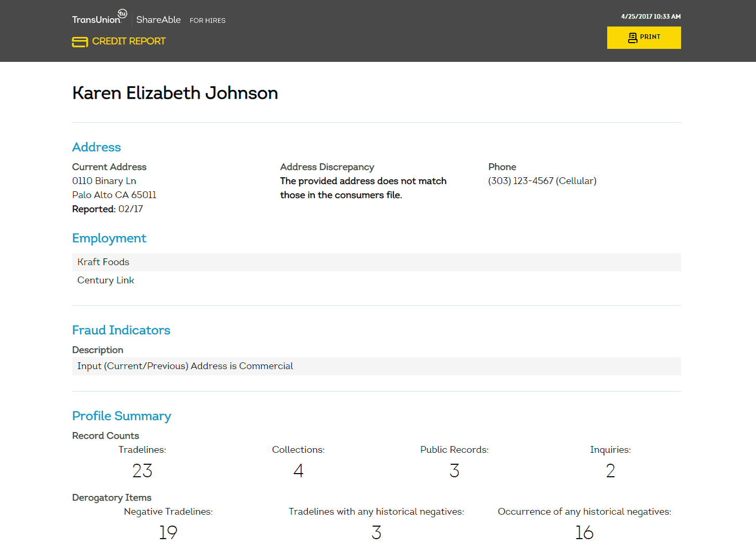Open the Address section header

pos(96,147)
